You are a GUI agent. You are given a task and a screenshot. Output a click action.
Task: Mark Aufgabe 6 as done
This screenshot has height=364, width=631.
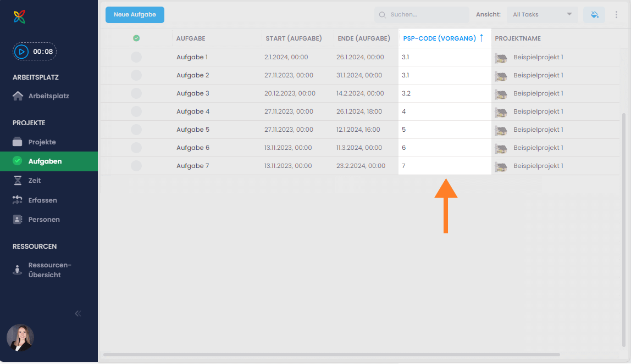(x=136, y=148)
